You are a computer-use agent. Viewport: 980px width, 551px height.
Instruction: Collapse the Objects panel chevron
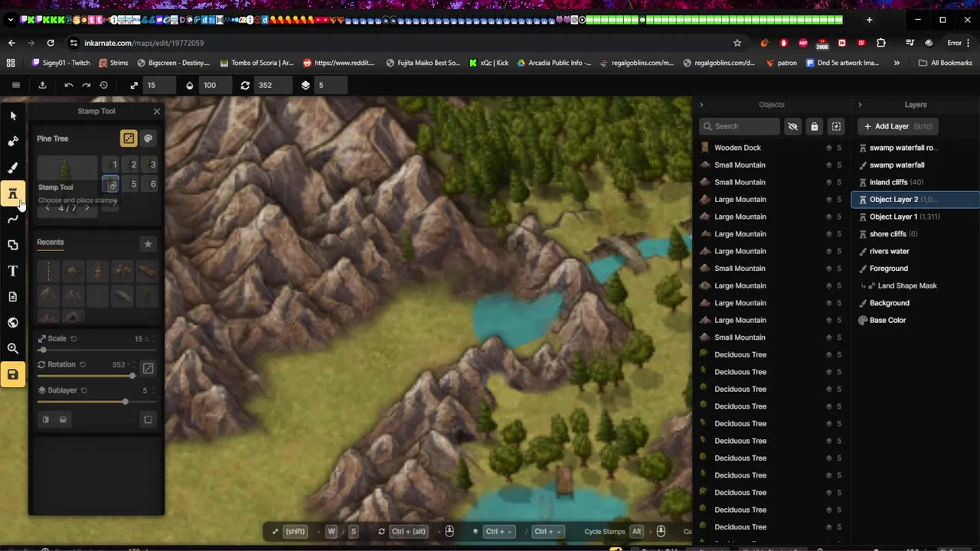click(x=701, y=105)
